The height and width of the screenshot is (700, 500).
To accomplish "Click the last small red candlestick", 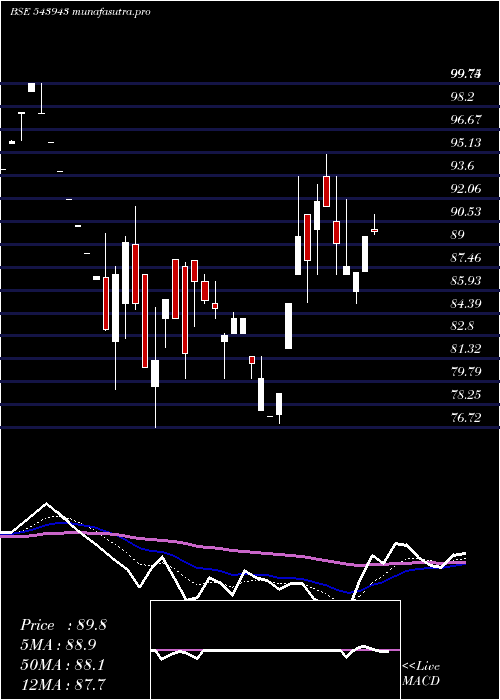I will click(375, 230).
